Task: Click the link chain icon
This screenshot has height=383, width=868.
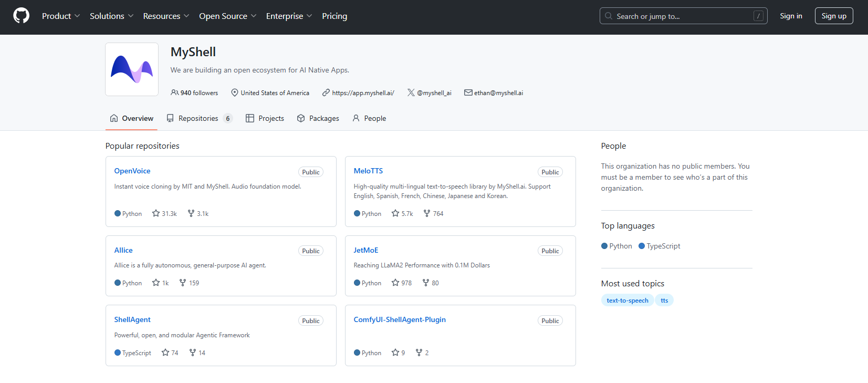Action: (326, 92)
